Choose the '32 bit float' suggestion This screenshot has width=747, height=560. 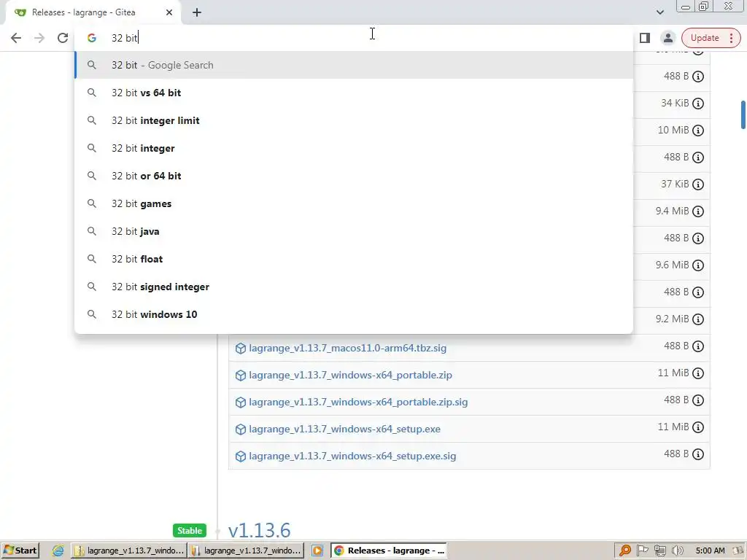tap(354, 259)
